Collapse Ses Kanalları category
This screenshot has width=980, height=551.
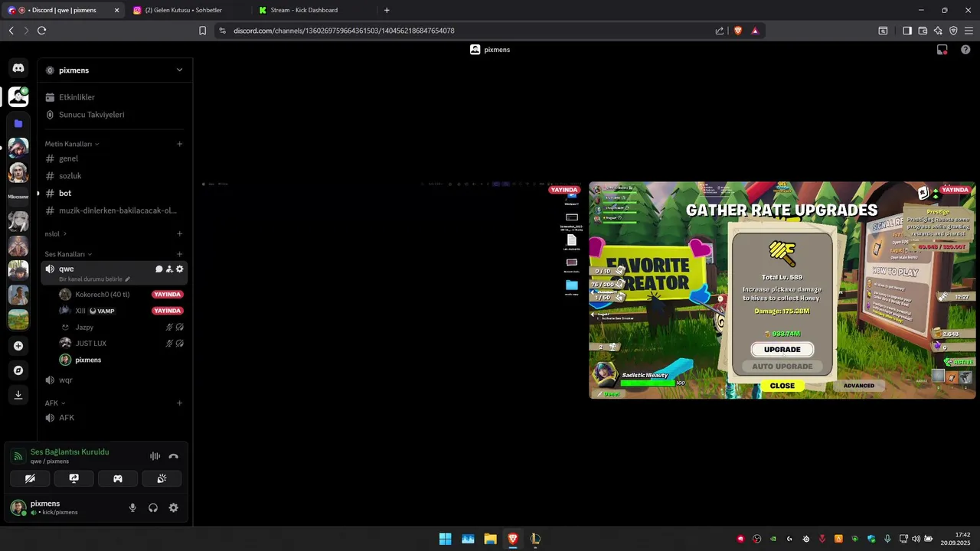[68, 254]
